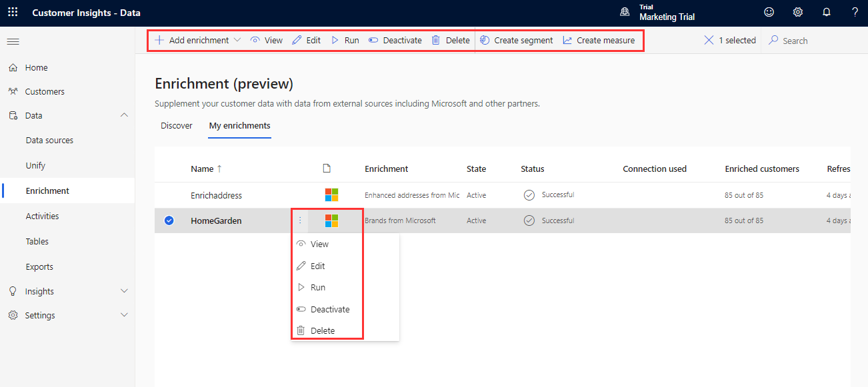868x387 pixels.
Task: Click Deactivate in the top toolbar
Action: 395,41
